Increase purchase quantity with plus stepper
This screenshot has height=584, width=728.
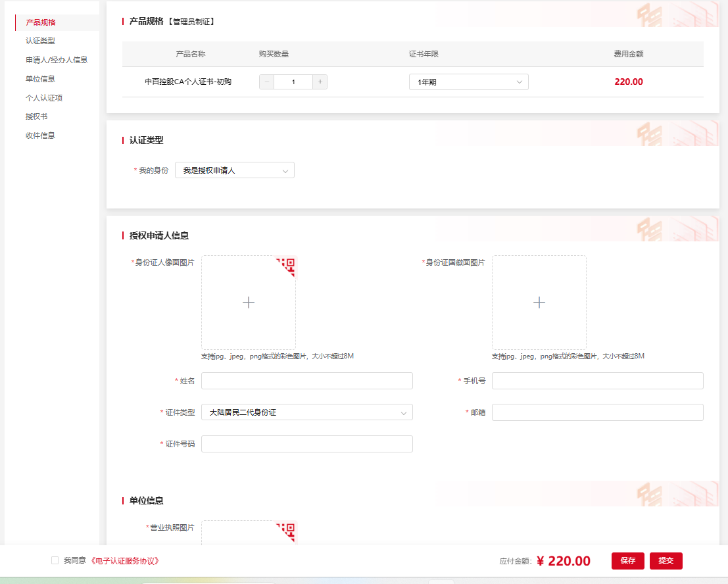coord(320,82)
